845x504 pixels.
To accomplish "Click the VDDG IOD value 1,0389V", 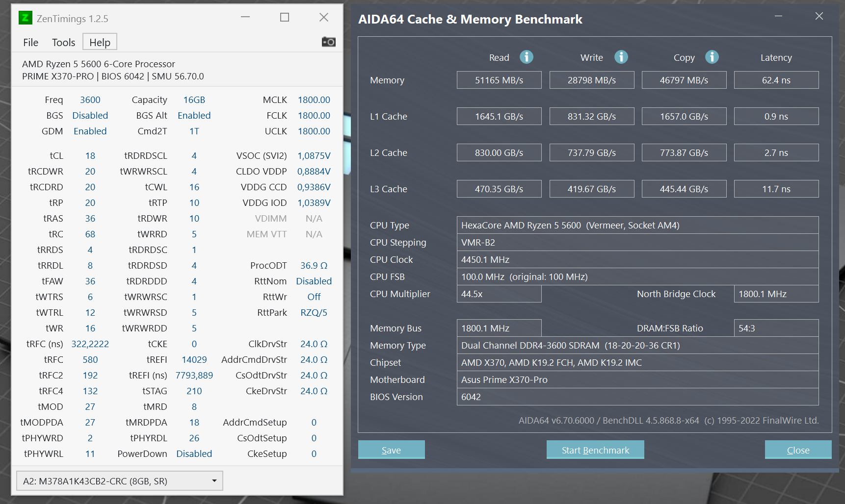I will [x=314, y=202].
